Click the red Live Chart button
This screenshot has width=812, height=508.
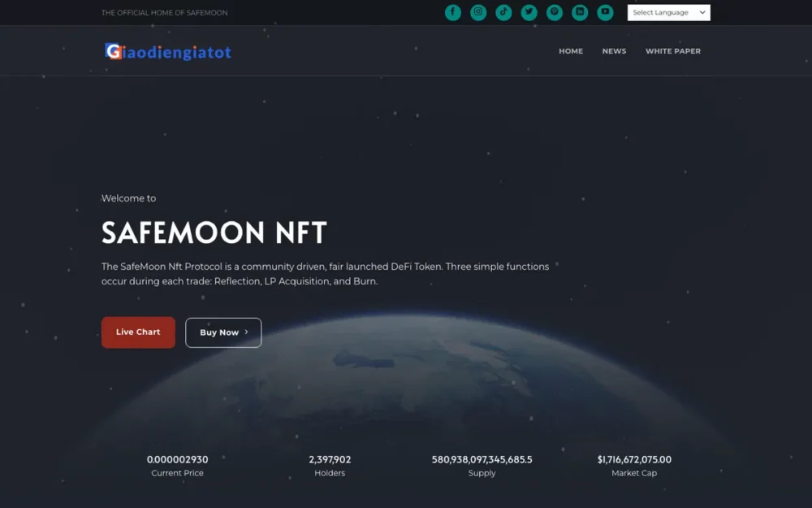coord(138,332)
